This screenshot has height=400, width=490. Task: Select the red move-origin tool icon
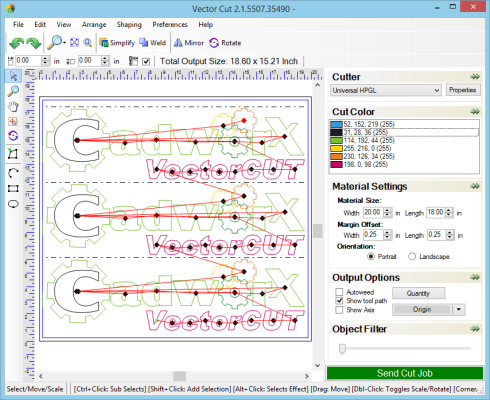click(x=13, y=122)
